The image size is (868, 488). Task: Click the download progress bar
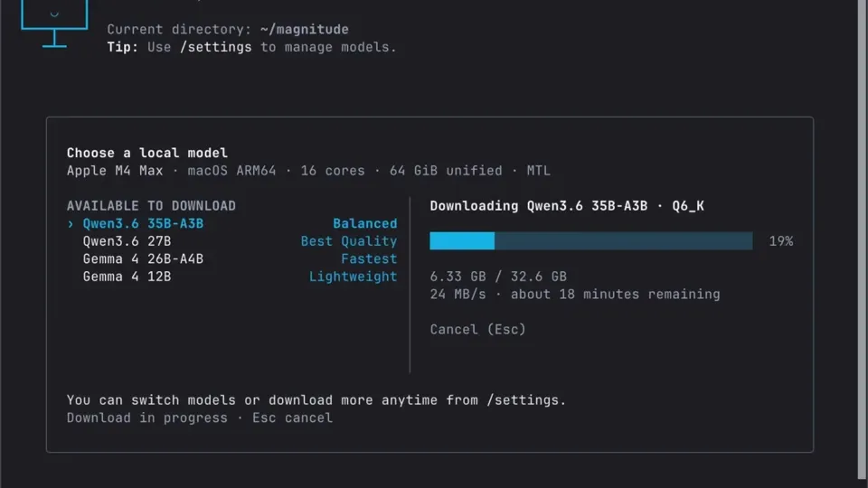pyautogui.click(x=591, y=240)
